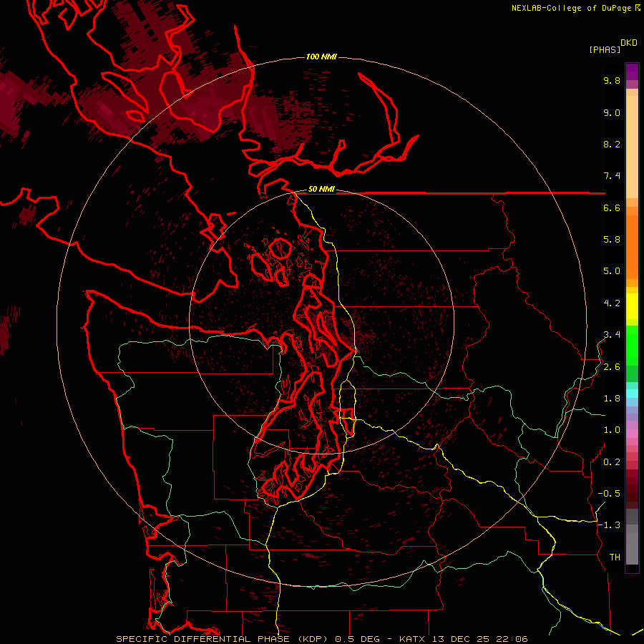Screen dimensions: 644x644
Task: Click the 6.6 scale value
Action: point(612,208)
